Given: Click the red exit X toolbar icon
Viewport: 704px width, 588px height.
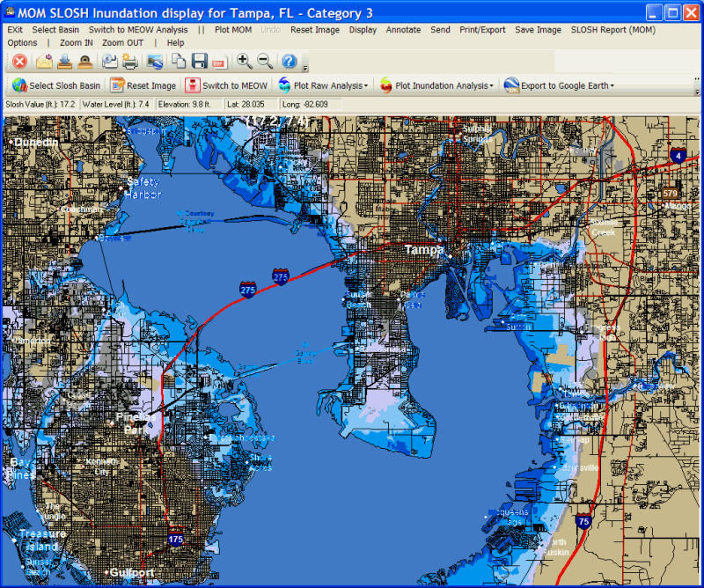Looking at the screenshot, I should point(19,62).
